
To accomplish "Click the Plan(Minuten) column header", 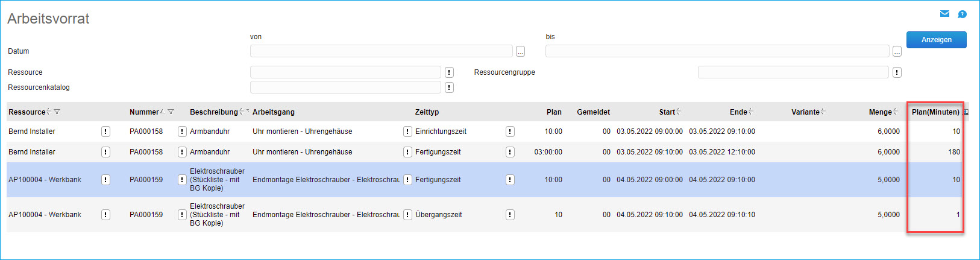I will click(935, 112).
